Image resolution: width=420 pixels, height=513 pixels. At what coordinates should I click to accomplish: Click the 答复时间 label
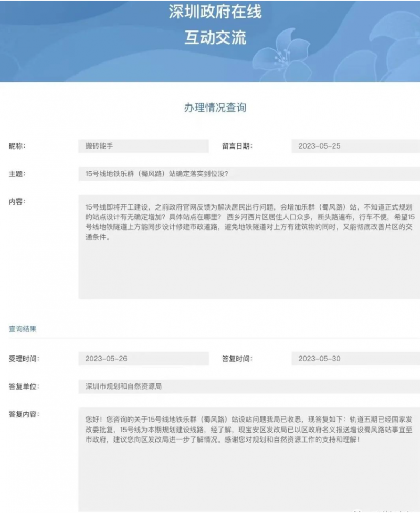click(237, 359)
